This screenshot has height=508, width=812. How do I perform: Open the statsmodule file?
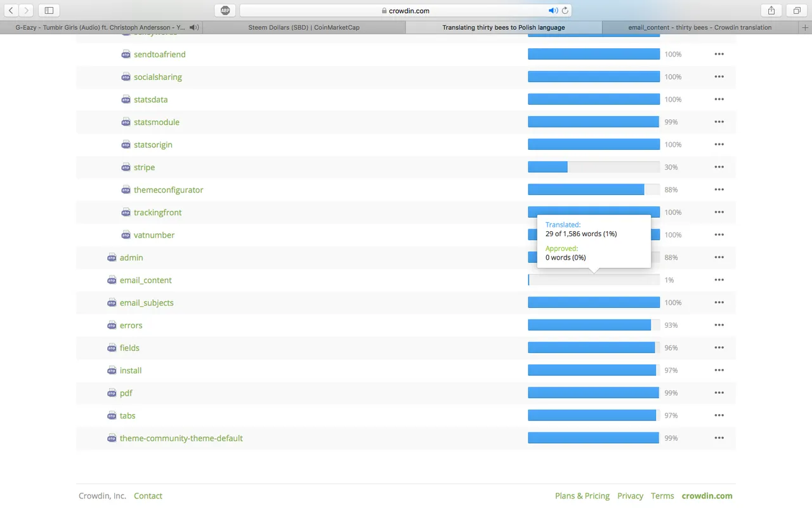(156, 122)
